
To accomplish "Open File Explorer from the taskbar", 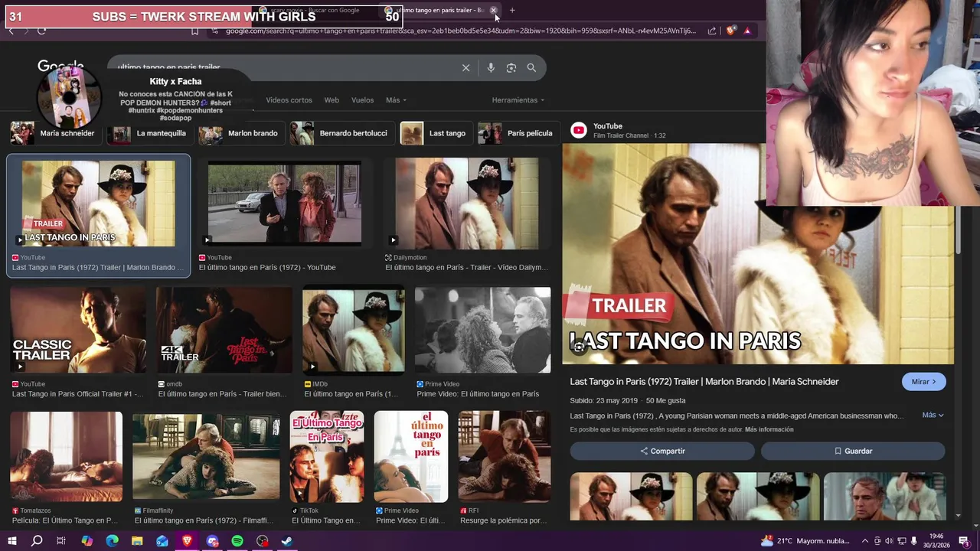I will click(x=137, y=541).
